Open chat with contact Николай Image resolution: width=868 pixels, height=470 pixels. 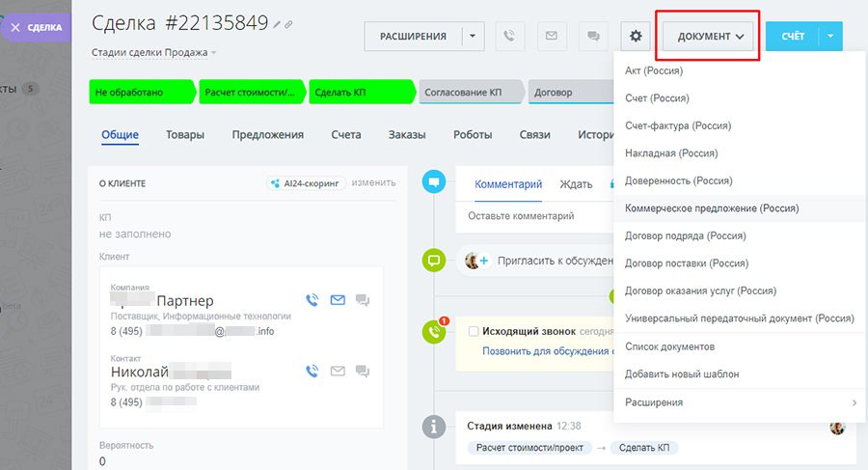(x=363, y=371)
